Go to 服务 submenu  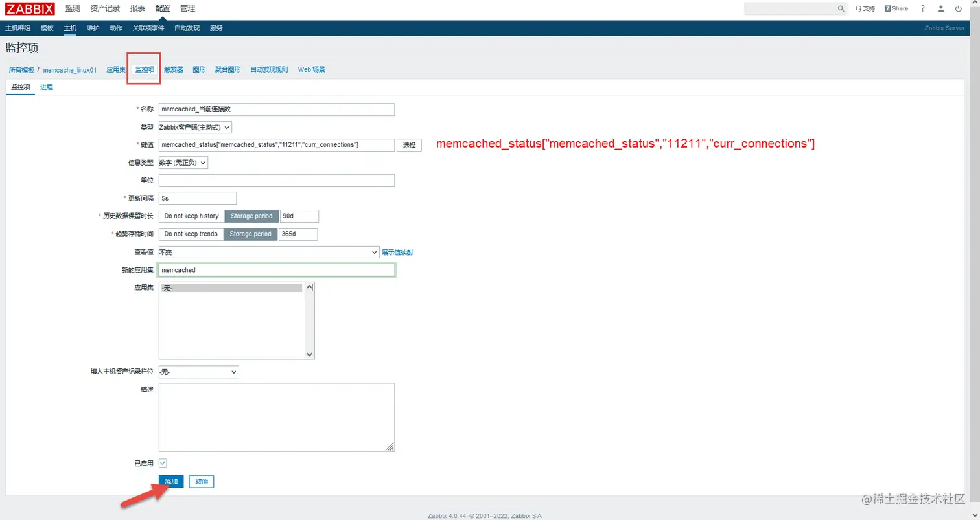tap(216, 28)
